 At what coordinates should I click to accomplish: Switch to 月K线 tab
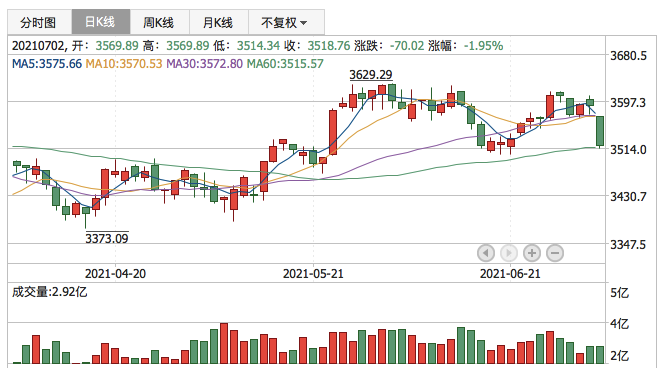(219, 22)
